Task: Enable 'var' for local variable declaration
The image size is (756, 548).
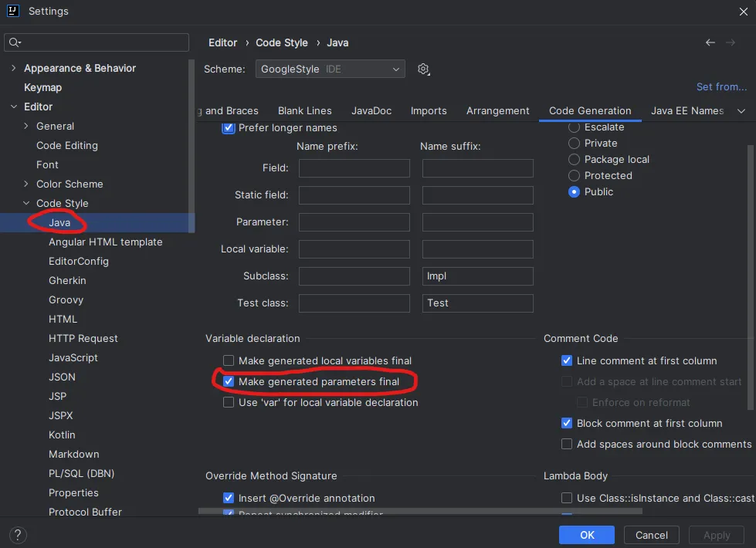Action: click(x=229, y=402)
